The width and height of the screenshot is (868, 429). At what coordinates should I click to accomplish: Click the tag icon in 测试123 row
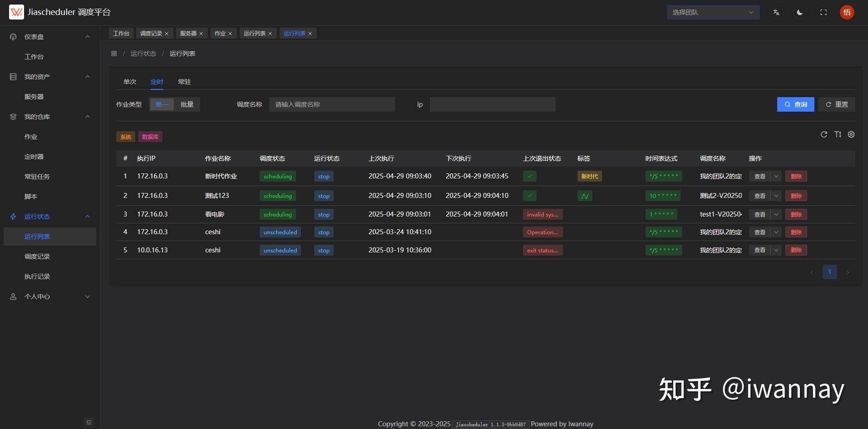585,196
